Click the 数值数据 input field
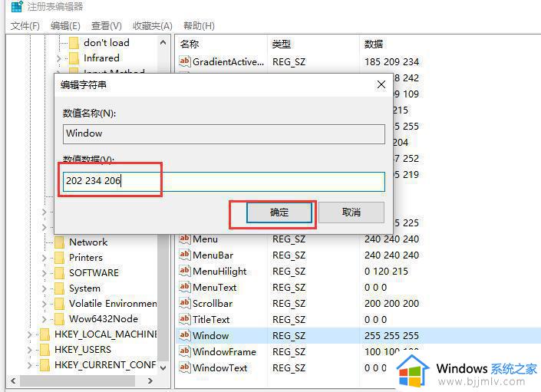Screen dimensions: 541x392 pos(223,181)
